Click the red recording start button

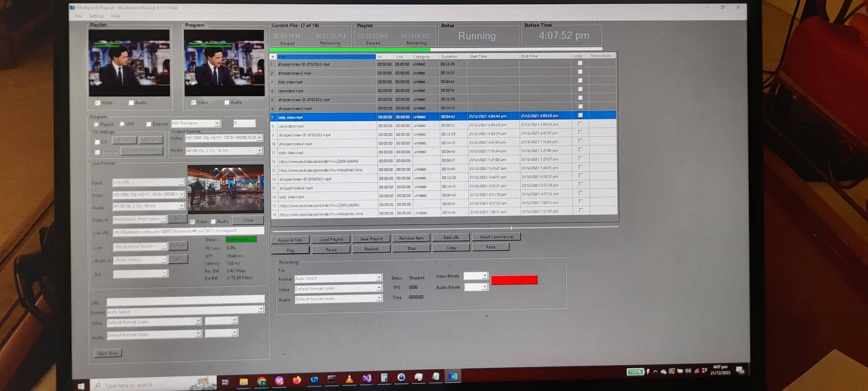514,279
